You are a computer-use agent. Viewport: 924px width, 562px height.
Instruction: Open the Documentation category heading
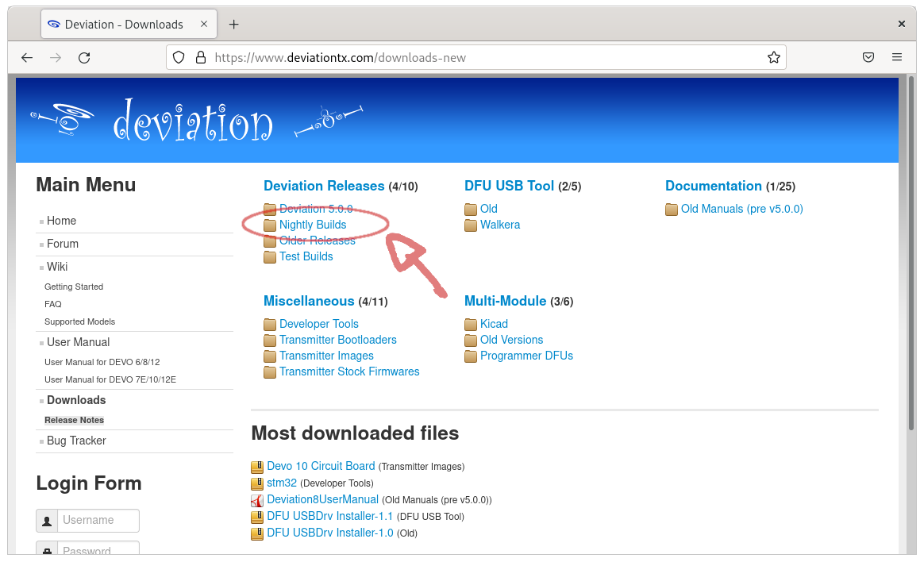[x=714, y=187]
